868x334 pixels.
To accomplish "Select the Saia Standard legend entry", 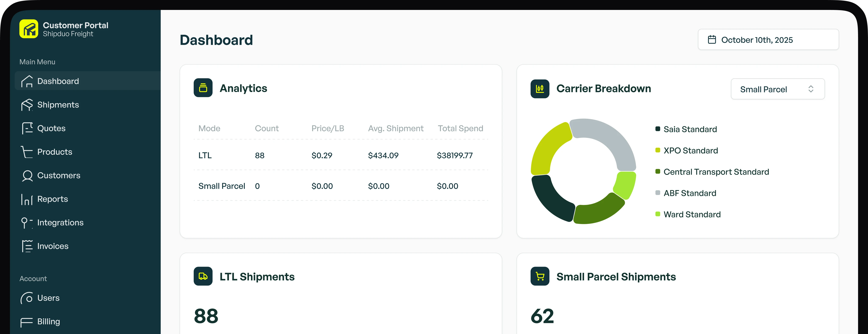I will (x=690, y=129).
